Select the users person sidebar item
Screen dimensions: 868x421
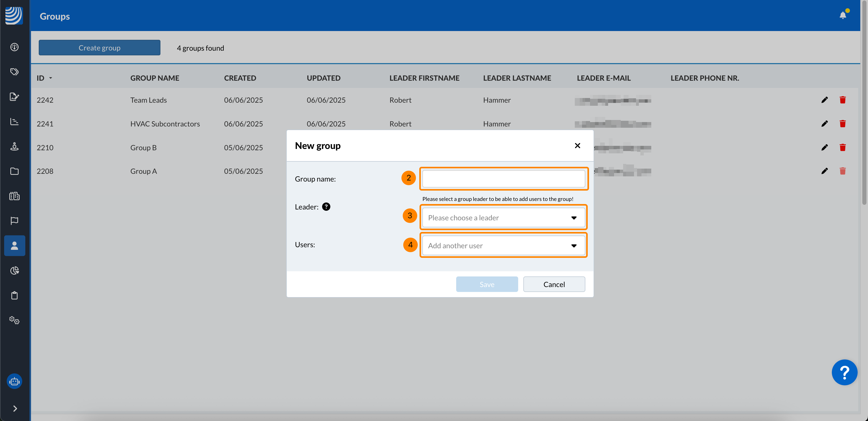click(x=14, y=246)
